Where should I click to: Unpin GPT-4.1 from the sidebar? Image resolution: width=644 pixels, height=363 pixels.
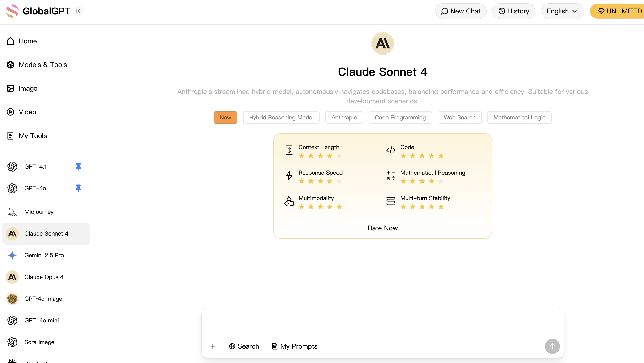(78, 166)
